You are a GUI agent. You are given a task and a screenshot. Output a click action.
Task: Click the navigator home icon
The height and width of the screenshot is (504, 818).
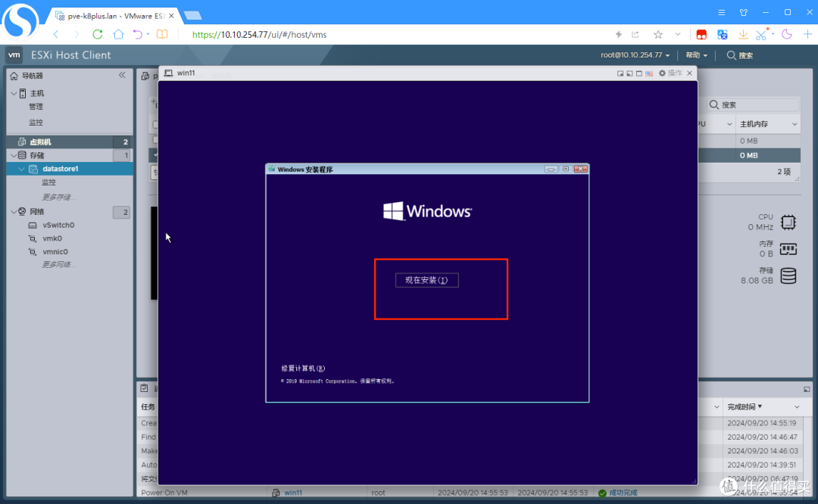(14, 76)
